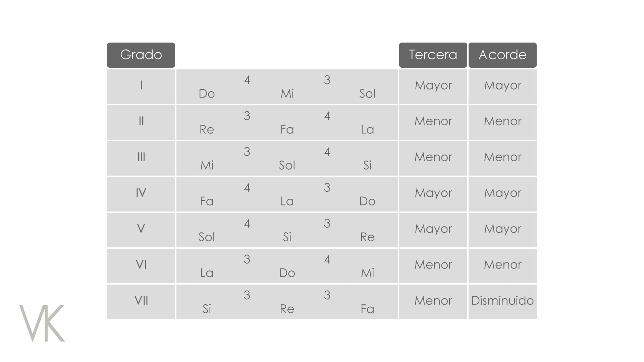Click the Grado column header
Image resolution: width=644 pixels, height=362 pixels.
[x=141, y=55]
